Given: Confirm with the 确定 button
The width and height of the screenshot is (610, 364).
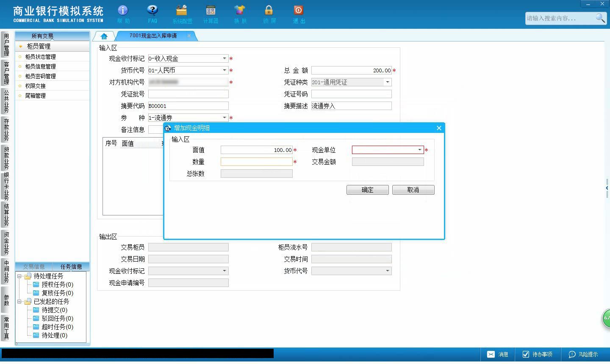Looking at the screenshot, I should click(x=367, y=190).
